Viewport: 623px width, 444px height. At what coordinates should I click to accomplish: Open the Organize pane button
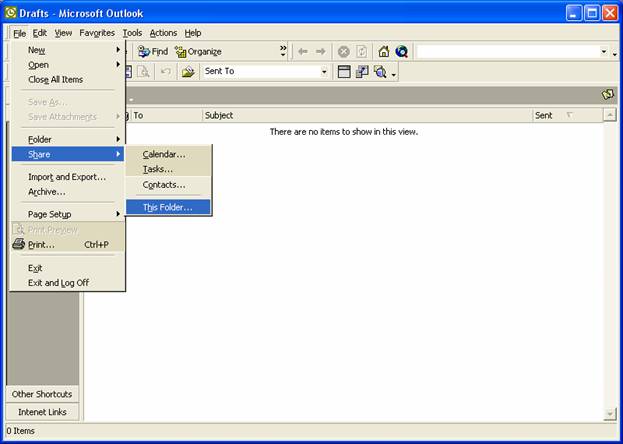(198, 52)
